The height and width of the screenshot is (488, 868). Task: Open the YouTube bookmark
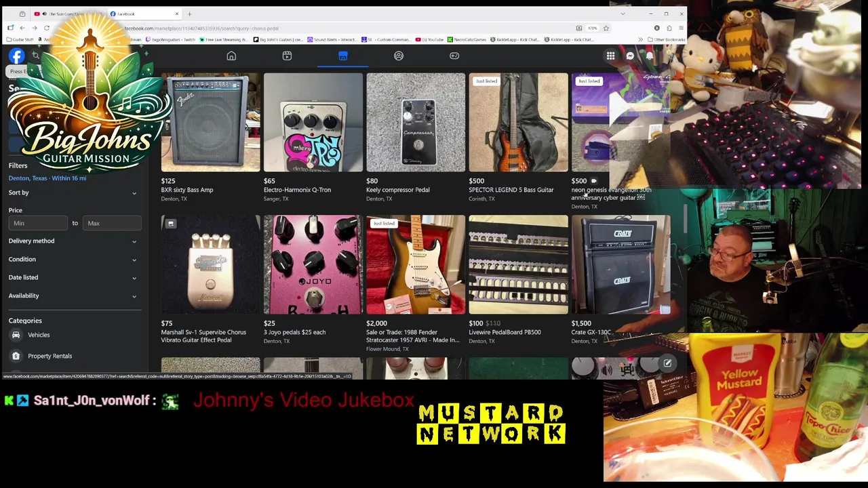[429, 39]
